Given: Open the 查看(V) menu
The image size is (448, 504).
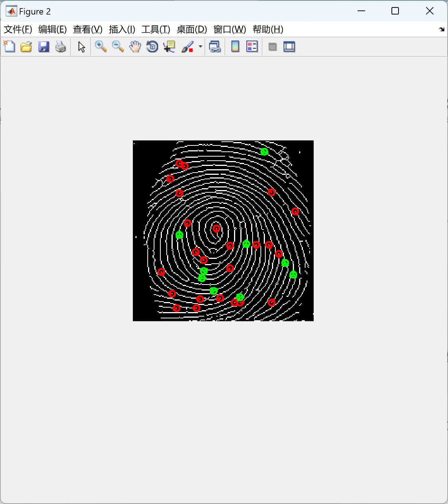Looking at the screenshot, I should (x=88, y=29).
